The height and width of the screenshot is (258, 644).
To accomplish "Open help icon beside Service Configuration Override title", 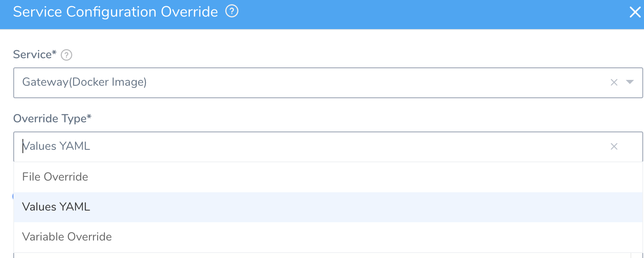I will point(232,12).
